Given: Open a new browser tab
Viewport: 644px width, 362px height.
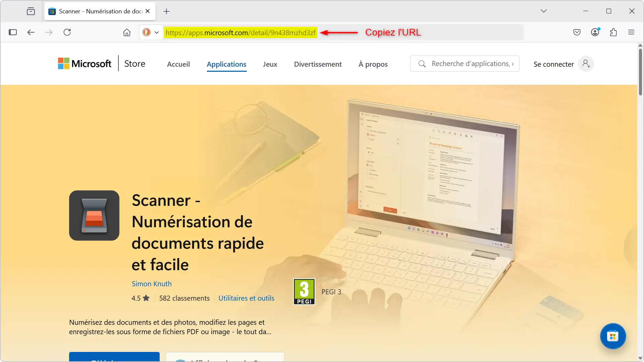Looking at the screenshot, I should pos(166,11).
